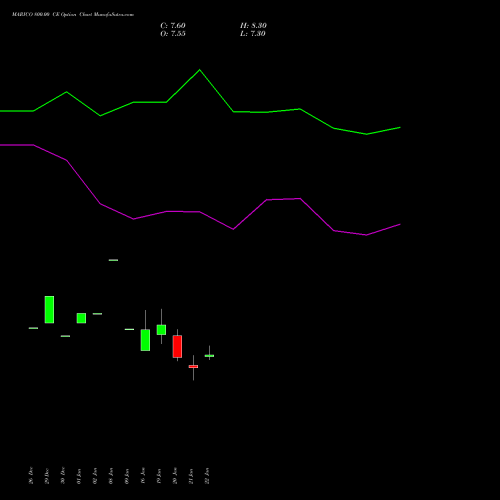This screenshot has height=500, width=500.
Task: Select the 30 Dec date axis label
Action: 63,476
